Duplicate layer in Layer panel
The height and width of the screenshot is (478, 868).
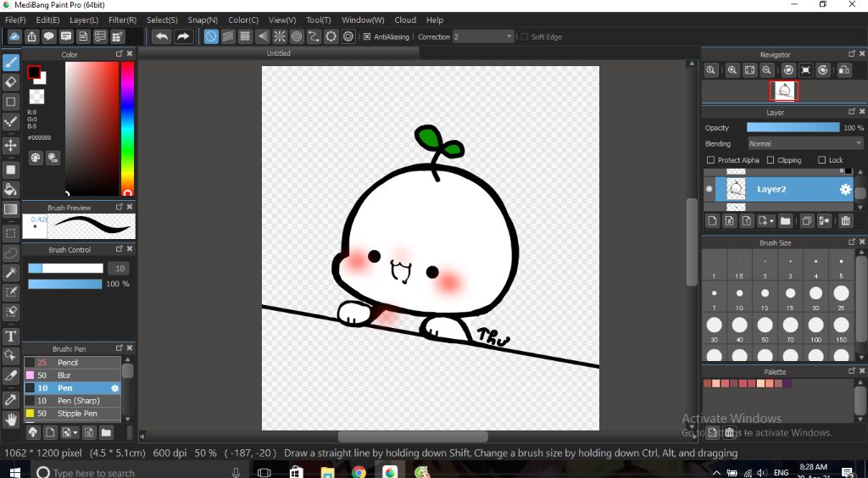tap(807, 221)
